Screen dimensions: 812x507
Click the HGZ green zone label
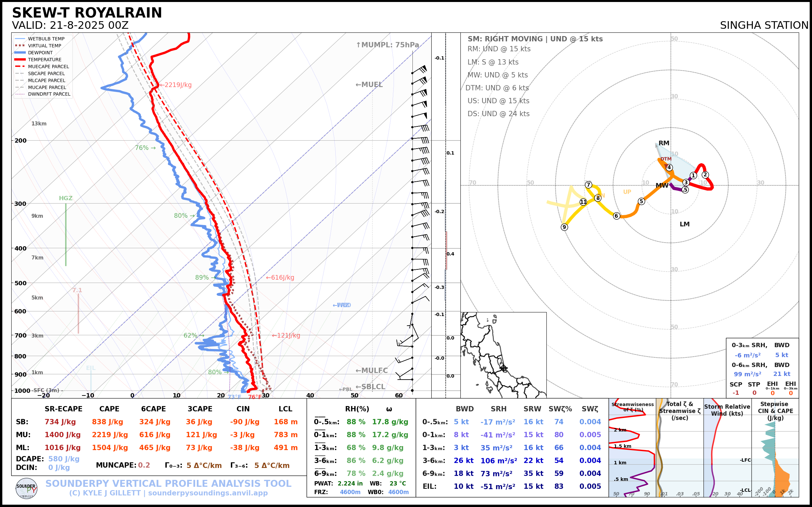coord(66,198)
